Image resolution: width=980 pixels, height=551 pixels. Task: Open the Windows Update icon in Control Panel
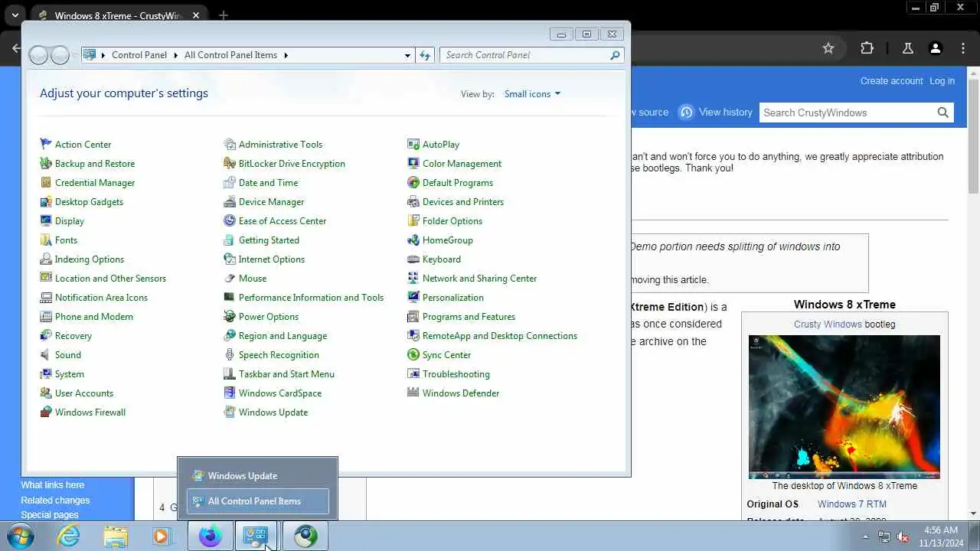pos(230,412)
